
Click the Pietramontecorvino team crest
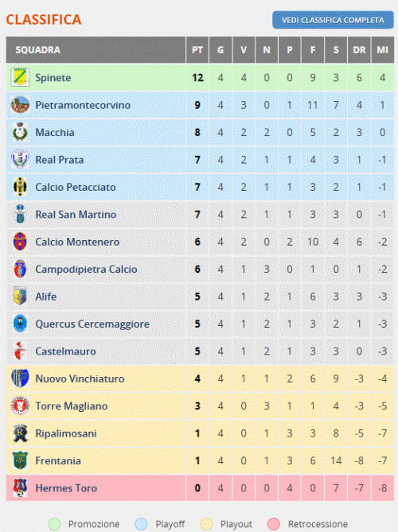point(20,105)
